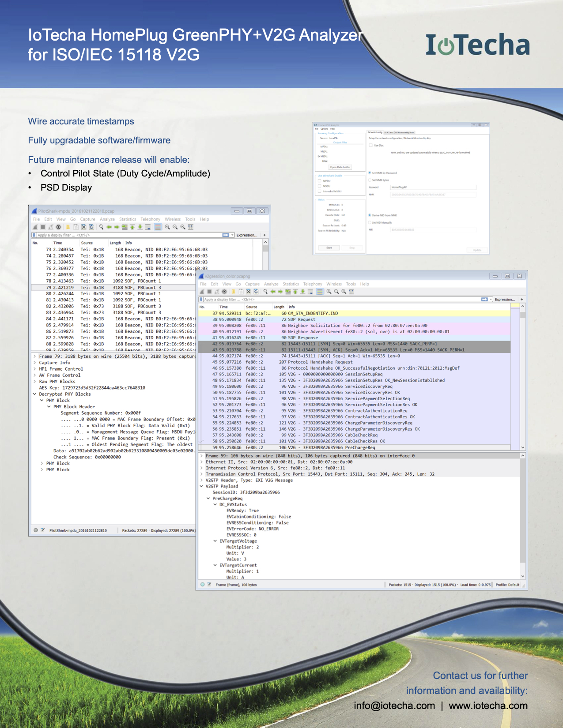Click Zoom in icon in v2gsession window
This screenshot has height=728, width=563.
tap(329, 292)
